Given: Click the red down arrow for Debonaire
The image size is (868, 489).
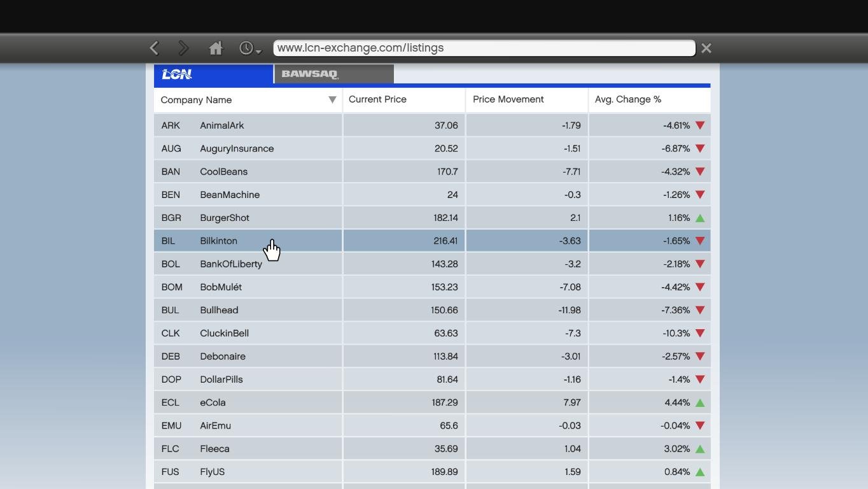Looking at the screenshot, I should [x=700, y=357].
